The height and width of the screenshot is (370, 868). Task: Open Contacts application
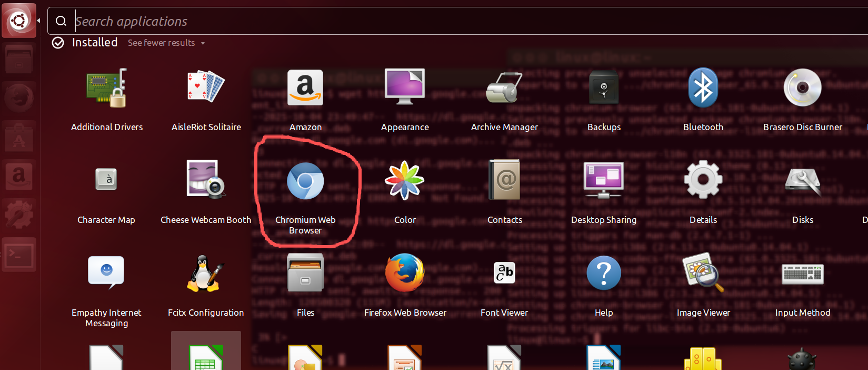pos(504,180)
